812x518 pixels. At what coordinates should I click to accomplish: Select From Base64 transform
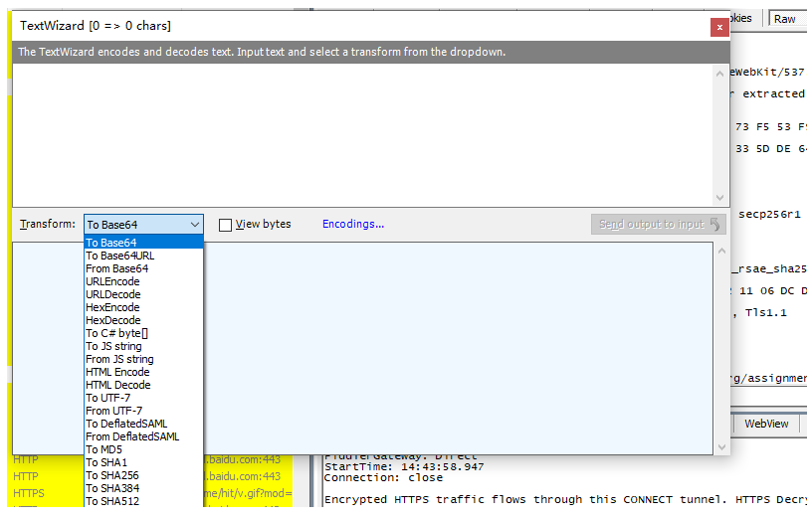tap(143, 268)
